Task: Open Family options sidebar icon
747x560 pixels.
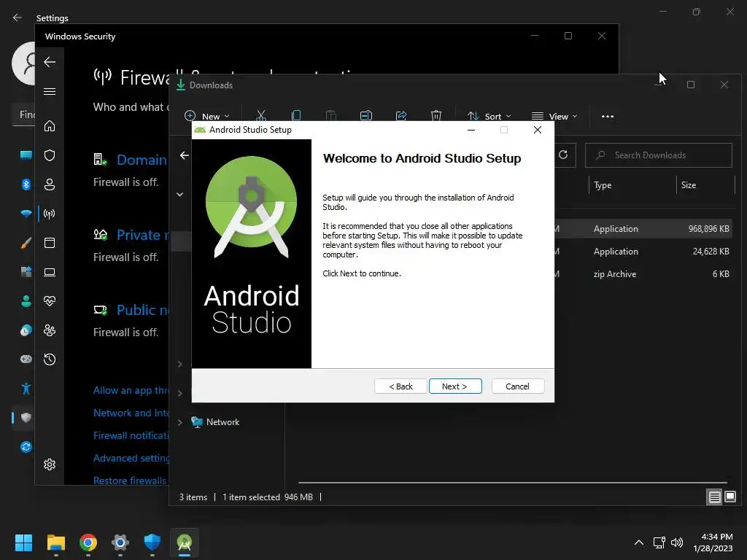Action: (50, 330)
